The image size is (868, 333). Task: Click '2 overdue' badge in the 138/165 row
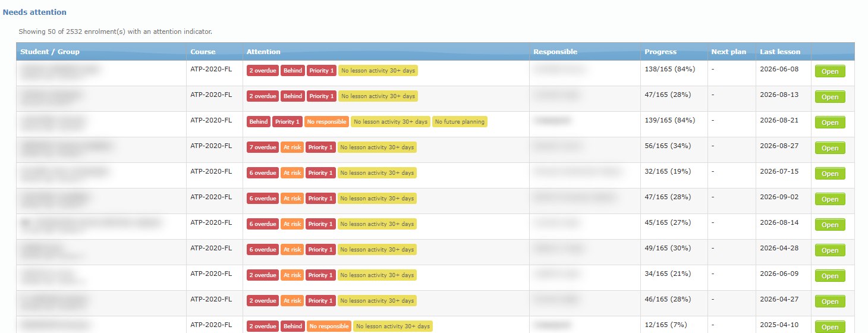(263, 70)
